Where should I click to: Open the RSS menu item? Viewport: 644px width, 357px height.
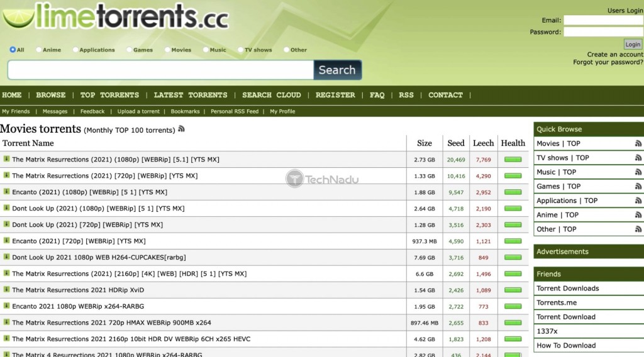(406, 95)
